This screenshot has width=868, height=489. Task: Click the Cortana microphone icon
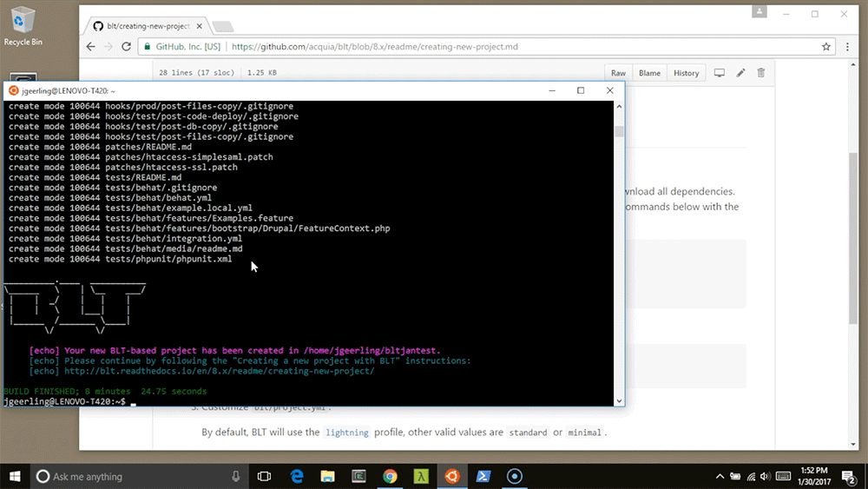point(236,476)
